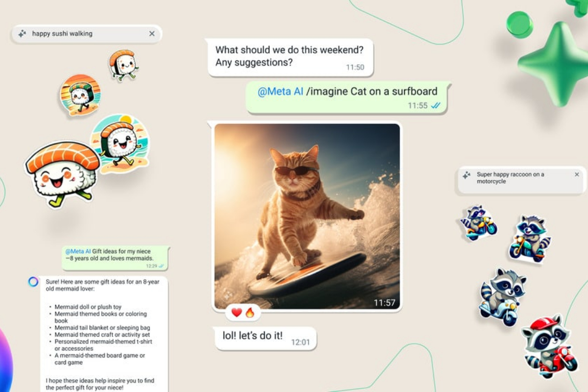Image resolution: width=588 pixels, height=392 pixels.
Task: Open the cat on surfboard image
Action: click(x=307, y=216)
